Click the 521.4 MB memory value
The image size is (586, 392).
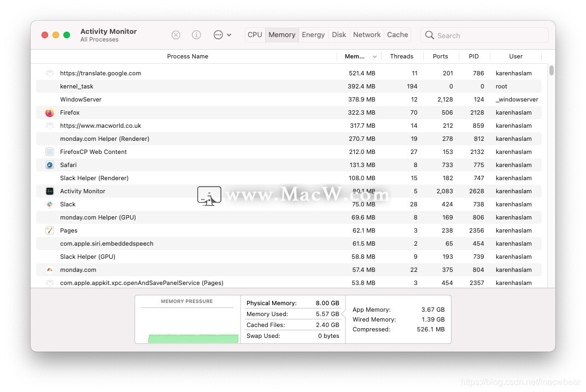(x=362, y=73)
